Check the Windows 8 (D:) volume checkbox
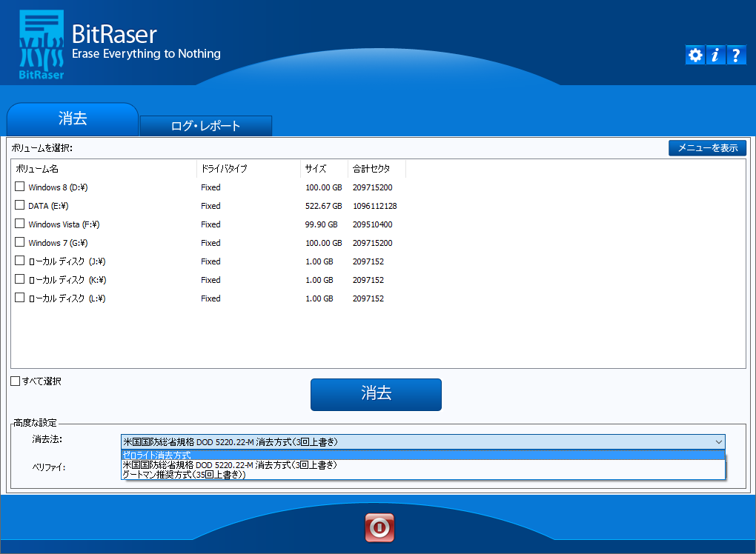 [20, 187]
